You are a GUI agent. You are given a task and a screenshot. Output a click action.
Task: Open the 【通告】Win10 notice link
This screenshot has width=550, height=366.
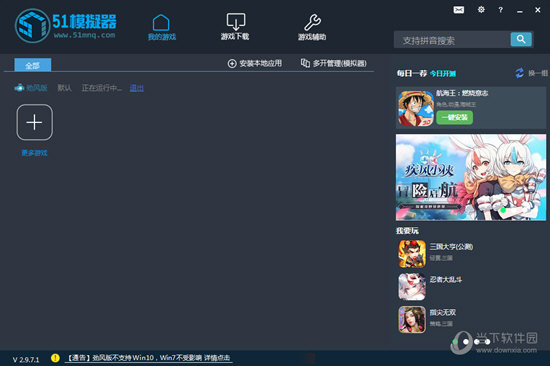point(148,358)
